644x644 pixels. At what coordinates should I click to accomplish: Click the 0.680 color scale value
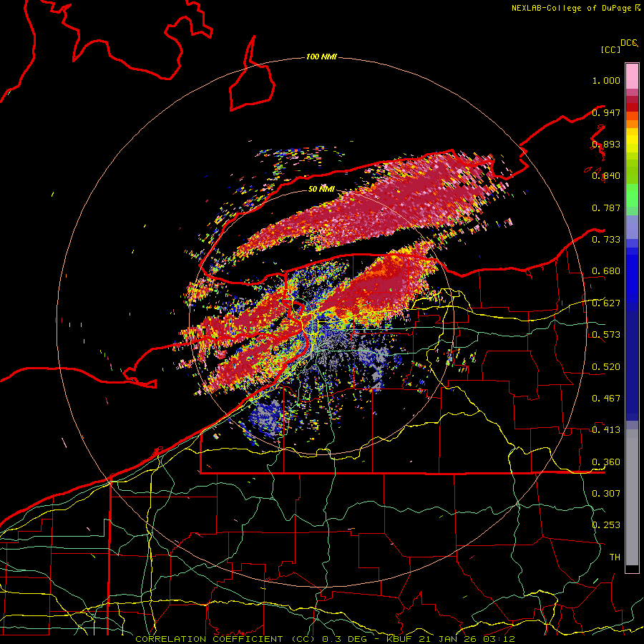coord(606,271)
